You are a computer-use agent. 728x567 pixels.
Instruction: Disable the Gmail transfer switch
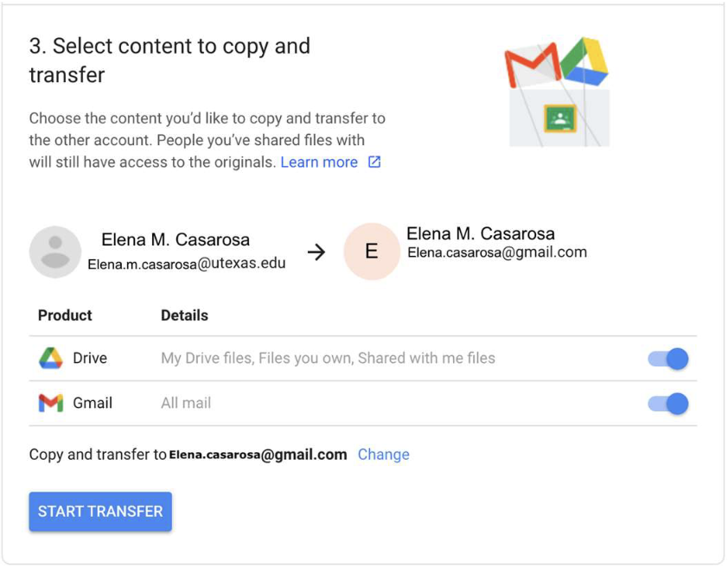click(x=668, y=404)
